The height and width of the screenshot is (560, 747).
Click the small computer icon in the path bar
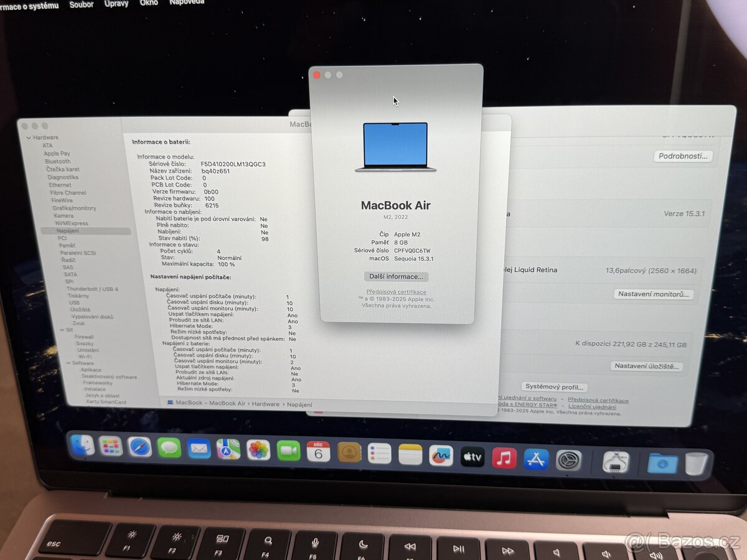(171, 403)
